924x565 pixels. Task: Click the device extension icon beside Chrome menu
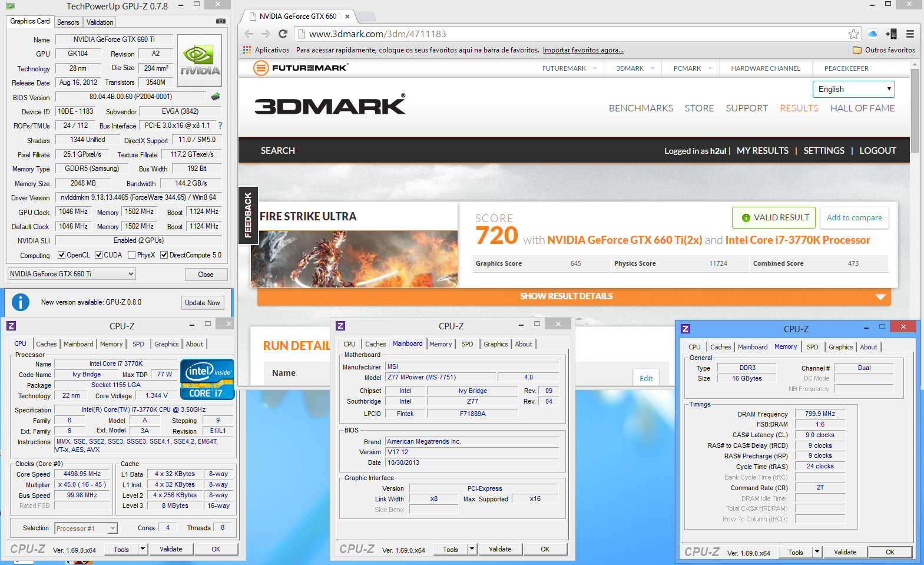891,34
